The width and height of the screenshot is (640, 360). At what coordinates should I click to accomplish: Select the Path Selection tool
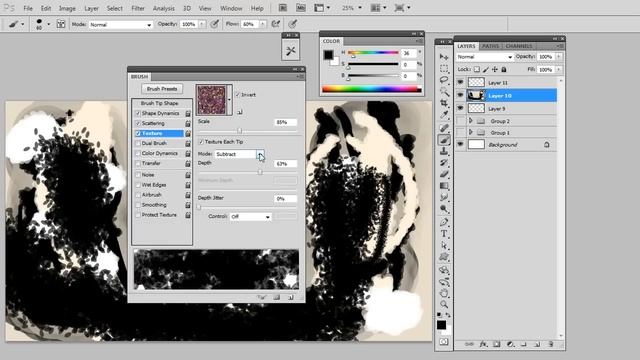[444, 245]
